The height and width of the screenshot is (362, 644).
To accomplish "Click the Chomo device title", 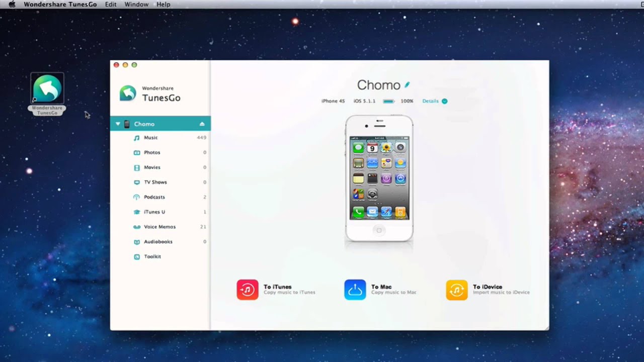I will pos(379,85).
